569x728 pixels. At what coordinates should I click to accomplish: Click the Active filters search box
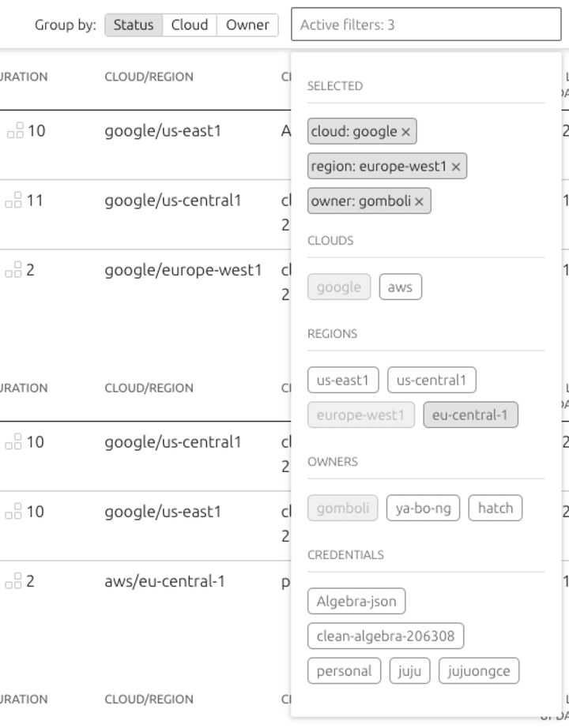click(x=426, y=24)
